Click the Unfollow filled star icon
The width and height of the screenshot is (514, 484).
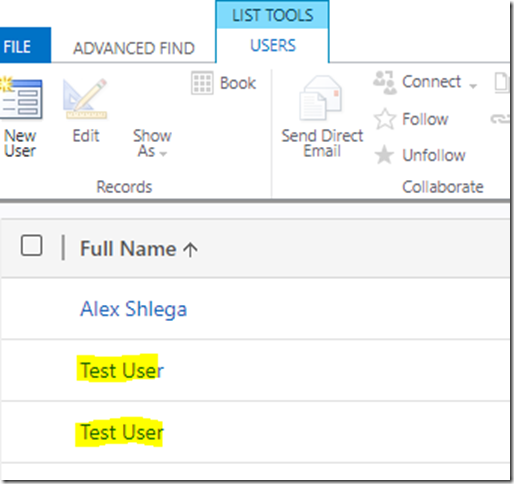pyautogui.click(x=384, y=155)
